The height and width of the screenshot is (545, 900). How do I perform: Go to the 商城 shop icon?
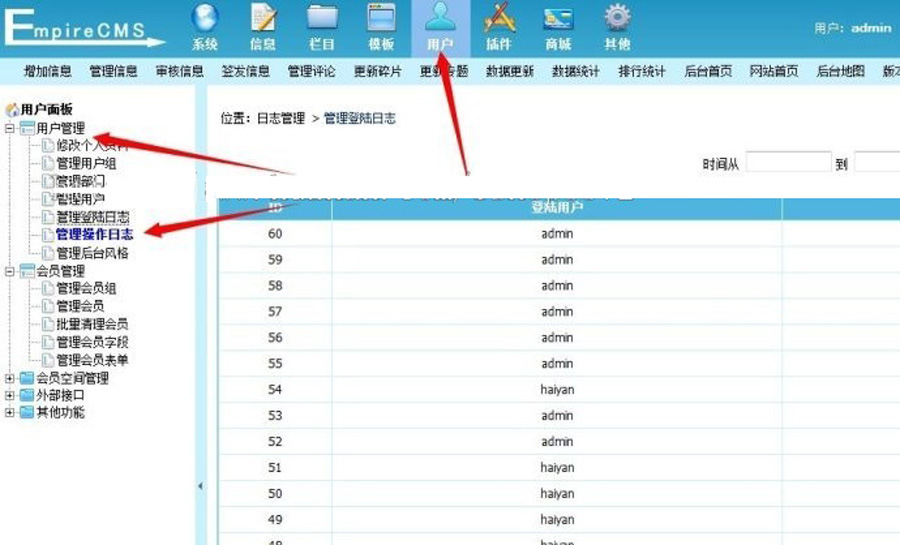tap(558, 18)
